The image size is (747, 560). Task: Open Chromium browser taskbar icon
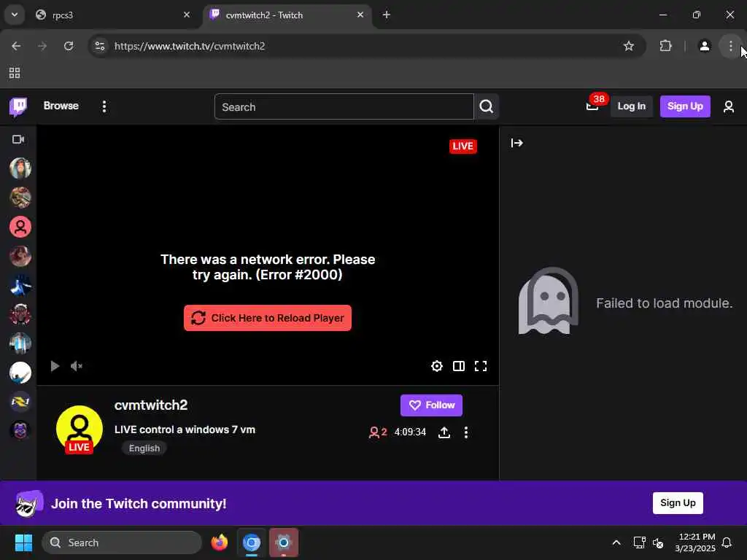click(252, 542)
